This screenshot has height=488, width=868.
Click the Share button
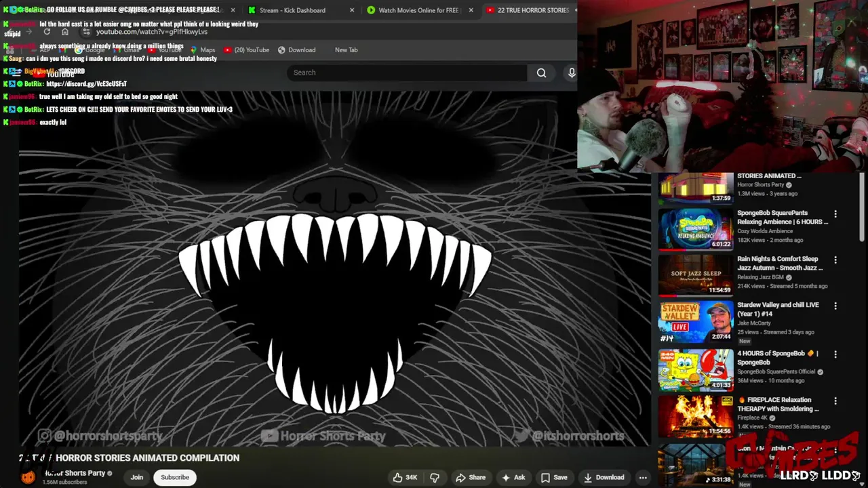click(x=471, y=477)
